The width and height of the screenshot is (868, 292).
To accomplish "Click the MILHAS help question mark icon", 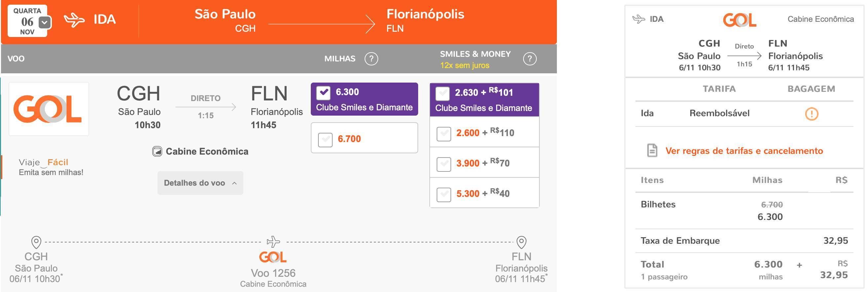I will coord(371,58).
